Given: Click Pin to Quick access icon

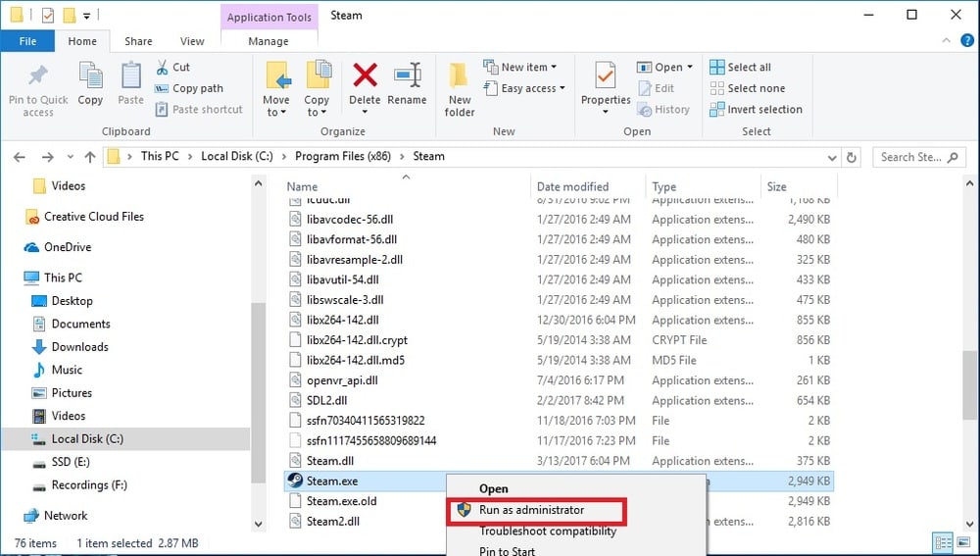Looking at the screenshot, I should point(38,76).
